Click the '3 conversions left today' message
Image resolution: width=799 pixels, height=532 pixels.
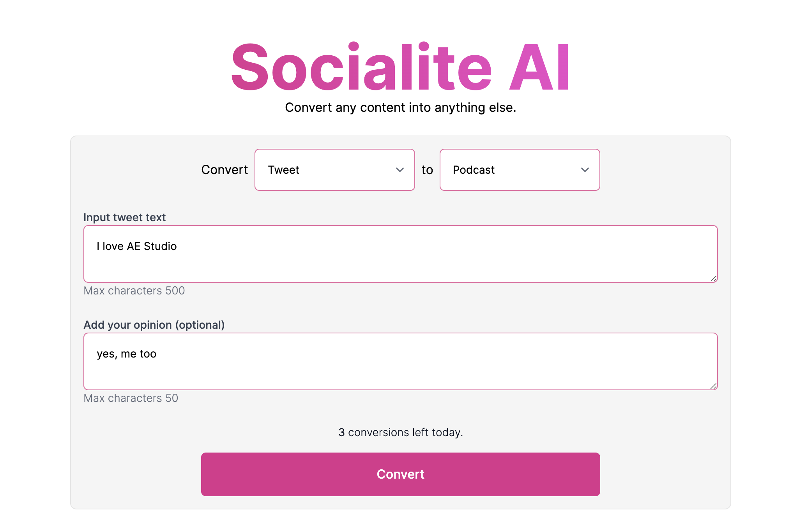point(400,432)
